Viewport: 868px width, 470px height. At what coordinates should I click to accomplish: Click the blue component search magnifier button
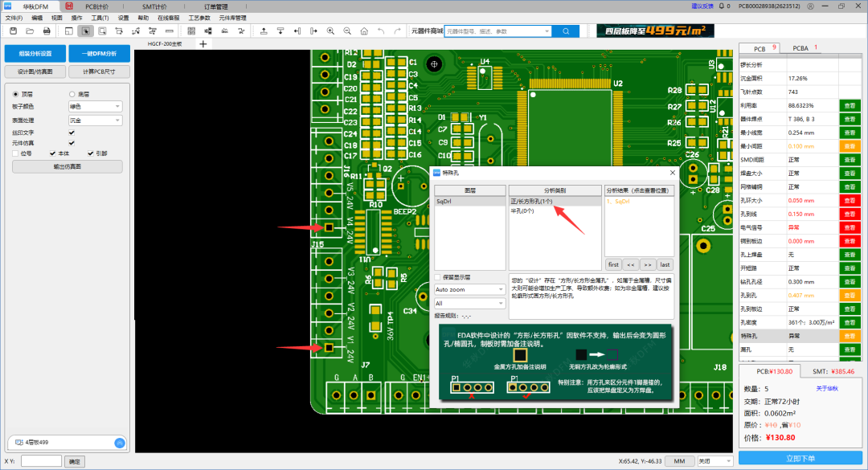point(566,31)
